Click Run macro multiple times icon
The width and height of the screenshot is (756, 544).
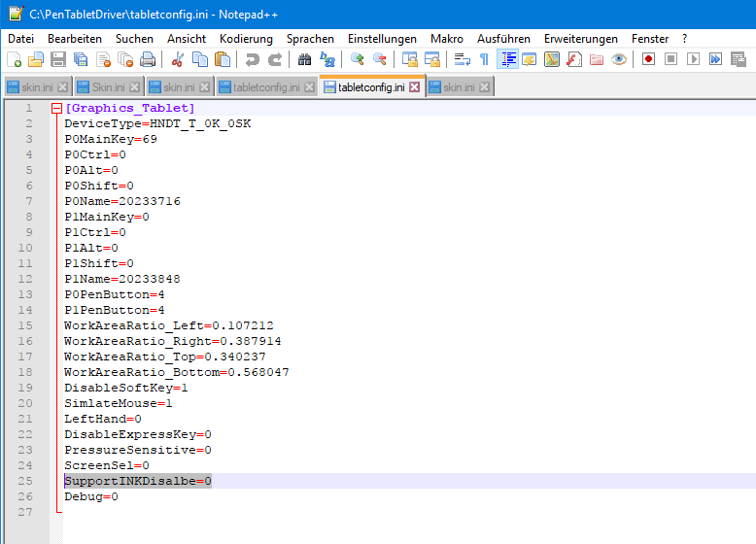(715, 59)
